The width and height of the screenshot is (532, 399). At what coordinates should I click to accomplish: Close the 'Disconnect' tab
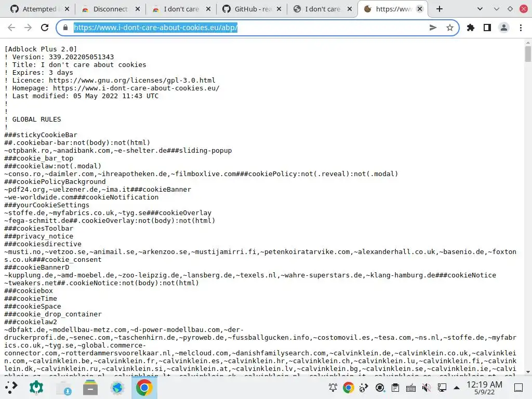[x=138, y=9]
